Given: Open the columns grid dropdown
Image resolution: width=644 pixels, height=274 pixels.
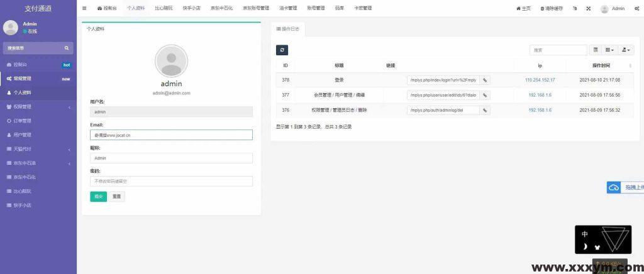Looking at the screenshot, I should pos(610,50).
